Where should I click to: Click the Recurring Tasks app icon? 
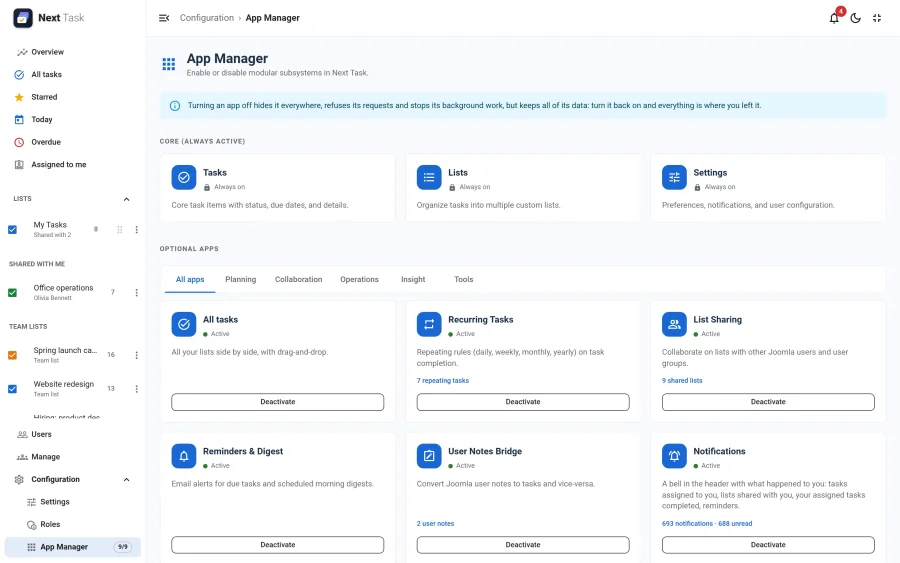pyautogui.click(x=429, y=324)
